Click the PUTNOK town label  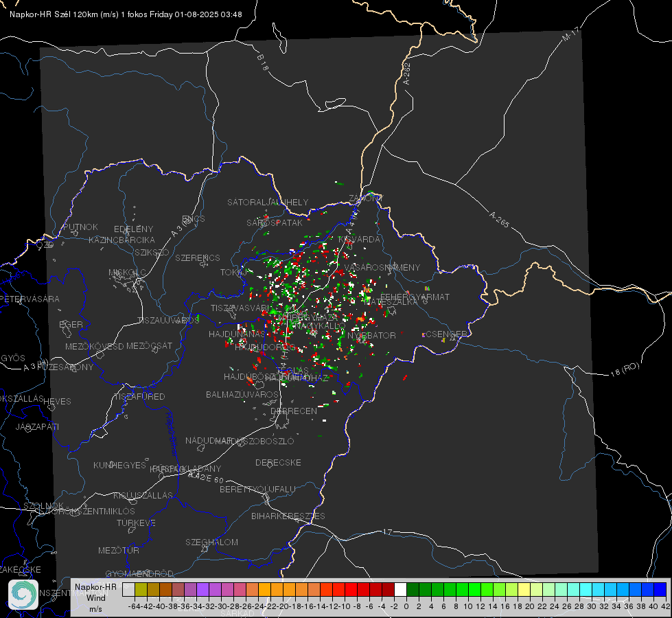click(x=80, y=227)
